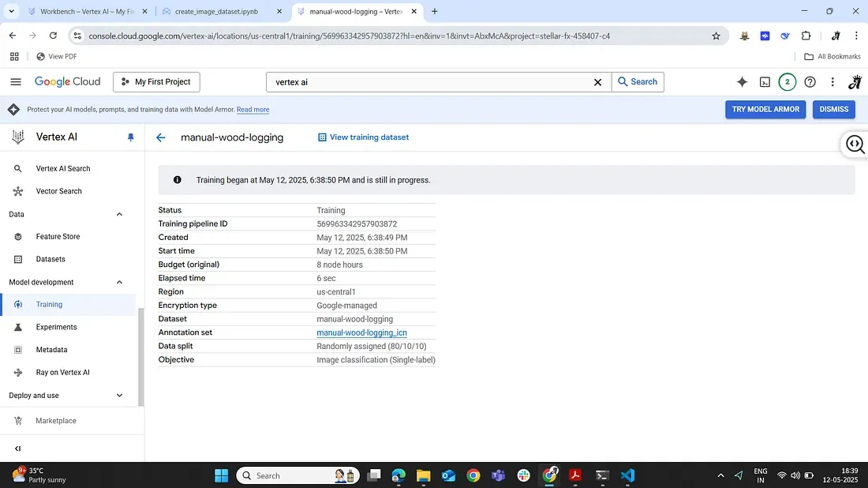
Task: Activate Cloud Shell terminal icon
Action: coord(765,82)
